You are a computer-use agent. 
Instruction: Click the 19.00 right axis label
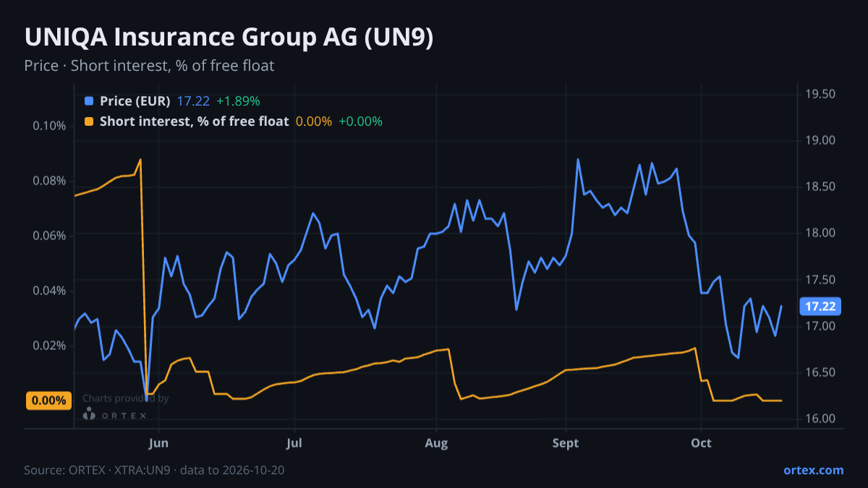click(x=821, y=140)
